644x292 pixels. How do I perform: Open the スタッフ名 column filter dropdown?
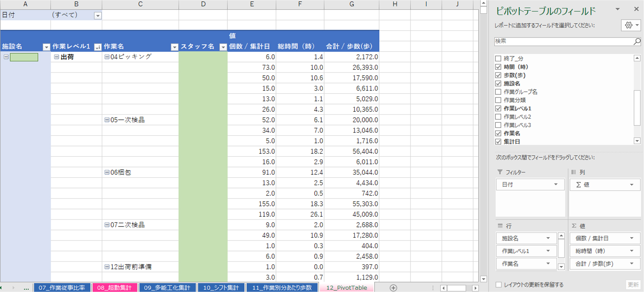[223, 47]
